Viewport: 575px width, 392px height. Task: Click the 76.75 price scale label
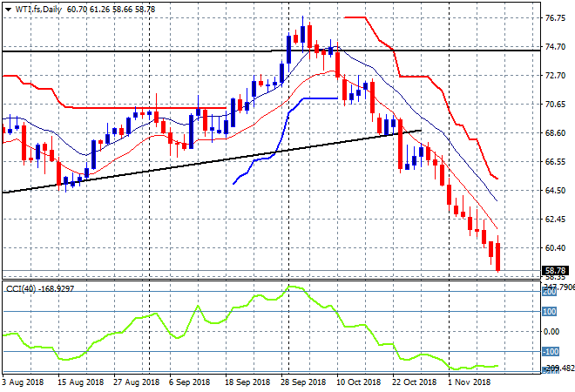[x=555, y=18]
